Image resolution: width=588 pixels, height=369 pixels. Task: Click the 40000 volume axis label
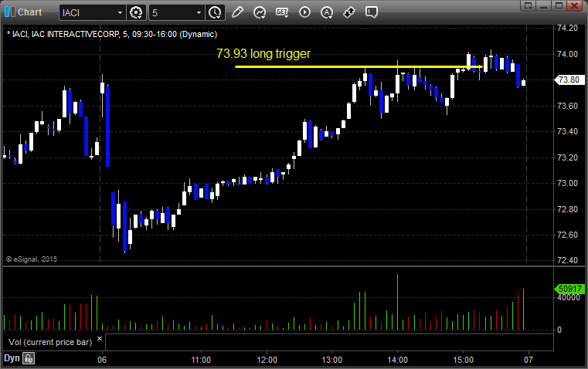click(x=569, y=297)
